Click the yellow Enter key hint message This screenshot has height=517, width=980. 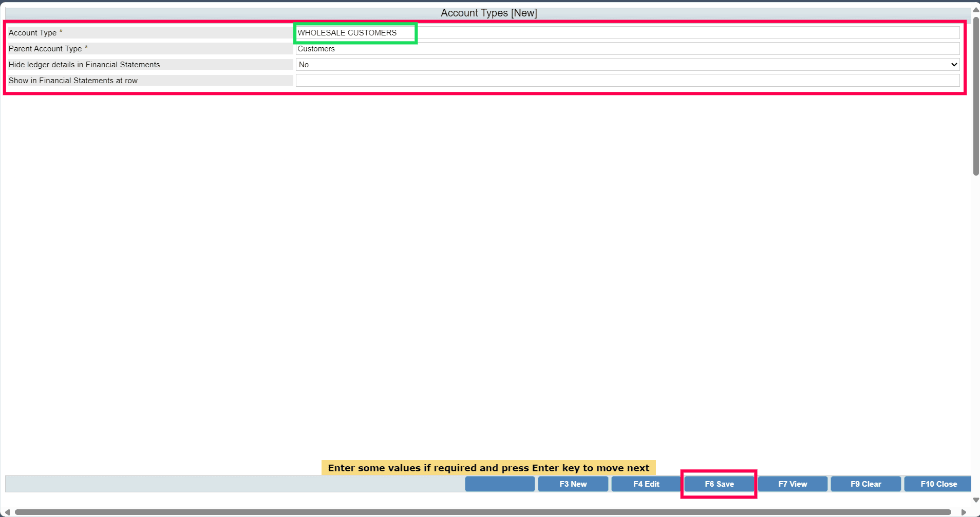[x=488, y=468]
